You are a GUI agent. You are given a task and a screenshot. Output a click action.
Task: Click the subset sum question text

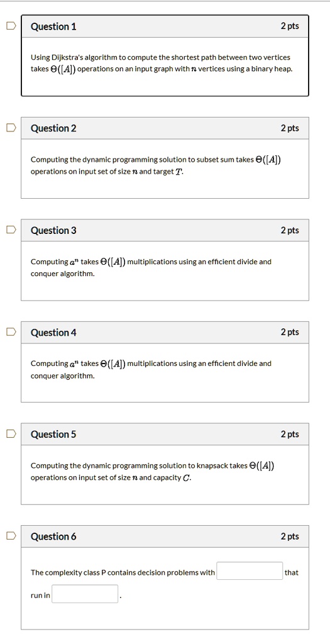tap(156, 165)
